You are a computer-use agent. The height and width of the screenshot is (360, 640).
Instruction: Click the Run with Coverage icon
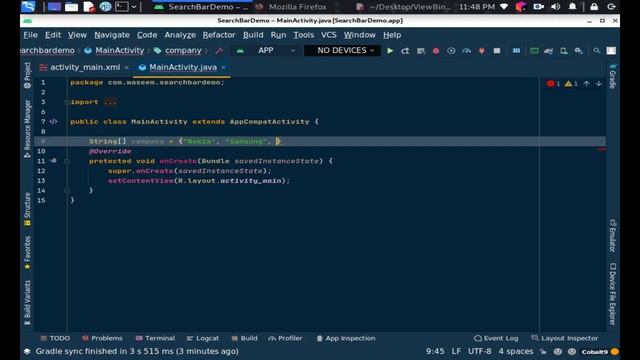click(x=451, y=51)
